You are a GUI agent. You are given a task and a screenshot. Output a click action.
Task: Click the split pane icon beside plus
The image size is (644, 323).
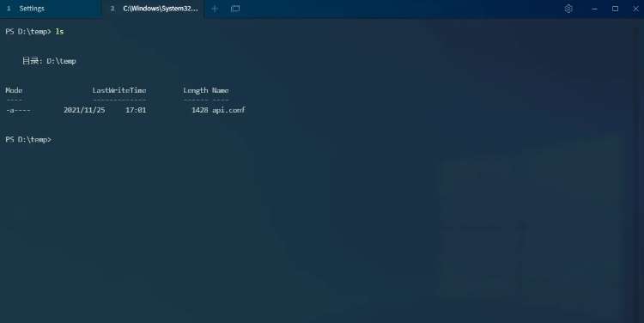235,9
